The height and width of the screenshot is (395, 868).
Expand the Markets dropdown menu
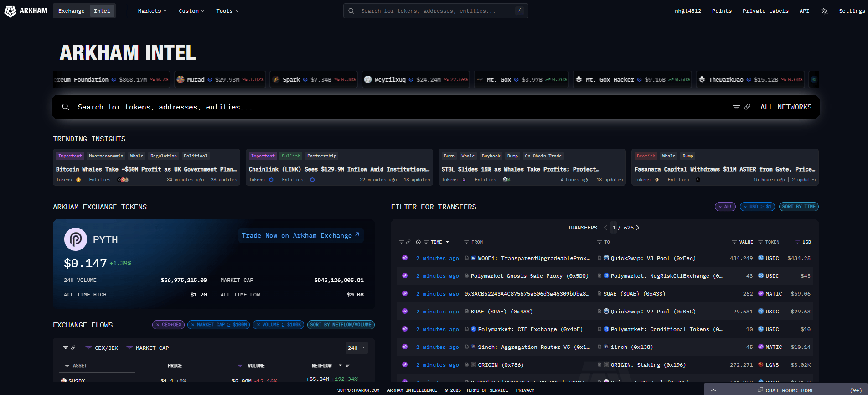(152, 11)
